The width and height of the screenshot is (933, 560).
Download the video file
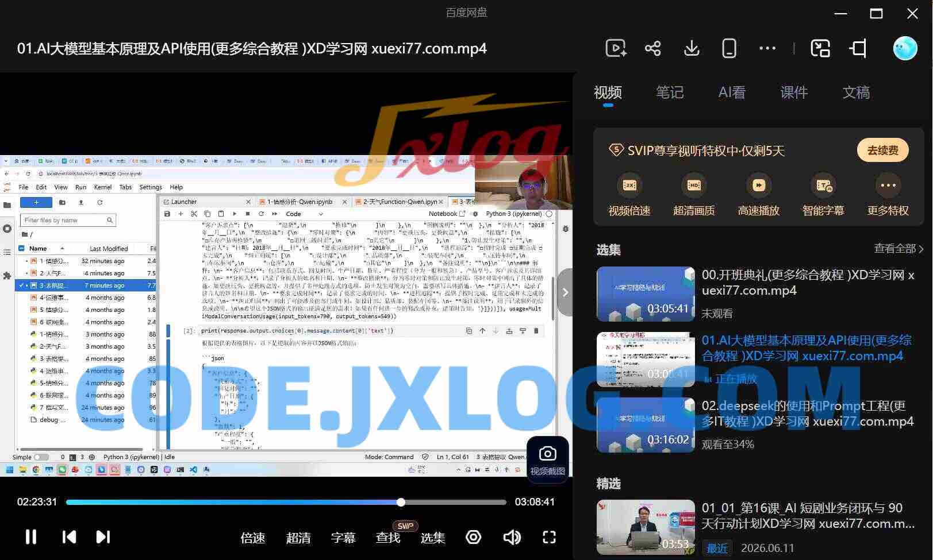(692, 48)
